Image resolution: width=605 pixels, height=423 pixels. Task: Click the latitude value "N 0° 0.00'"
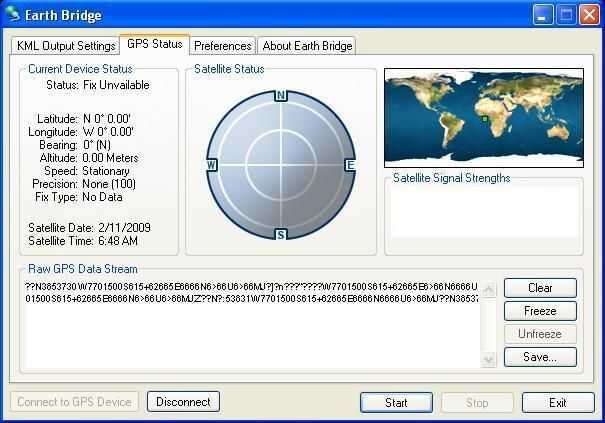106,118
